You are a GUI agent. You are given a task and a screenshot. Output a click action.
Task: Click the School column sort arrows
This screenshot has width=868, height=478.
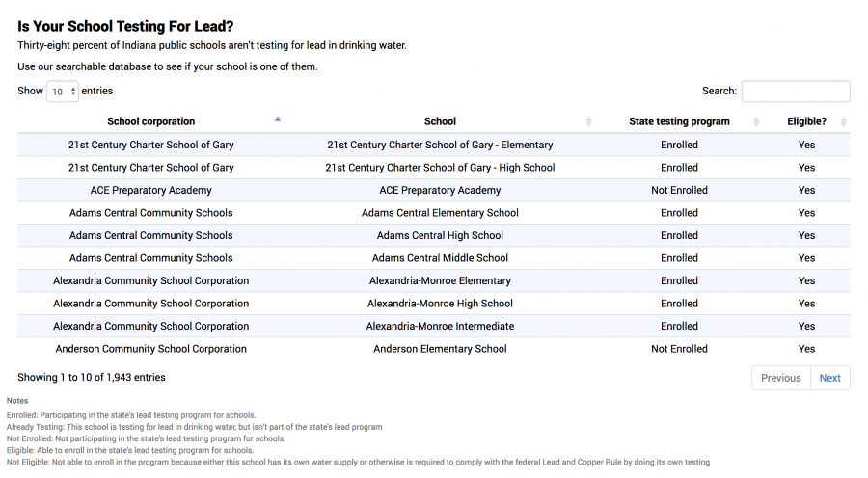point(589,121)
